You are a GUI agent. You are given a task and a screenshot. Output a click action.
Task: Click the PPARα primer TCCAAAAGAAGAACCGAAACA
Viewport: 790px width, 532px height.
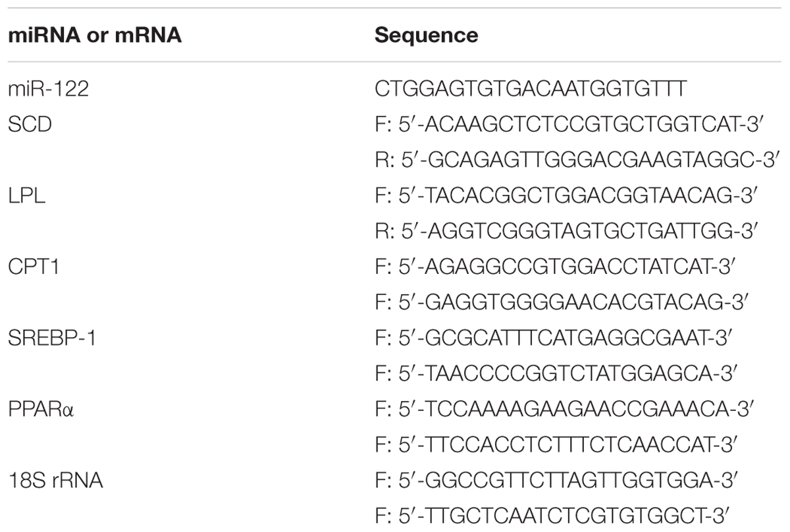(x=564, y=409)
